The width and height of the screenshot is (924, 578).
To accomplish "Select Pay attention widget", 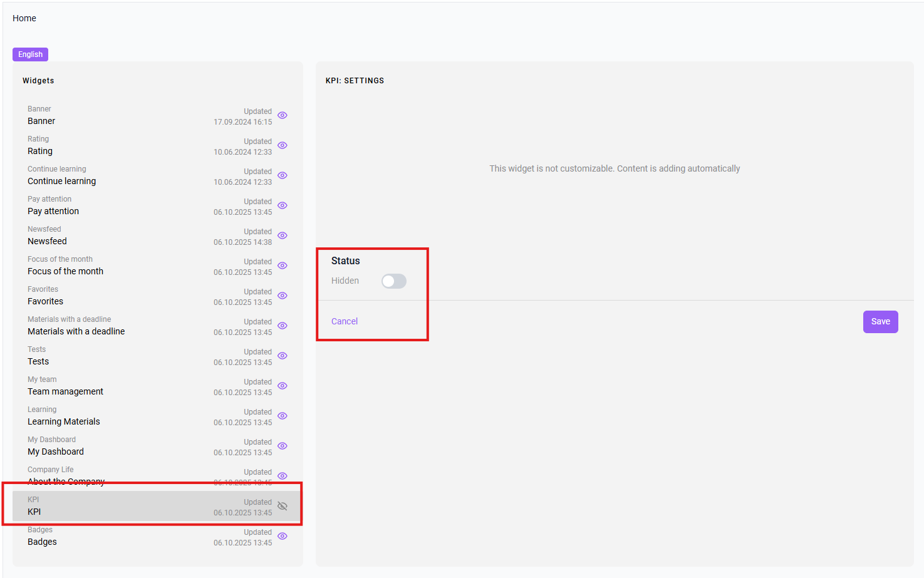I will tap(157, 205).
